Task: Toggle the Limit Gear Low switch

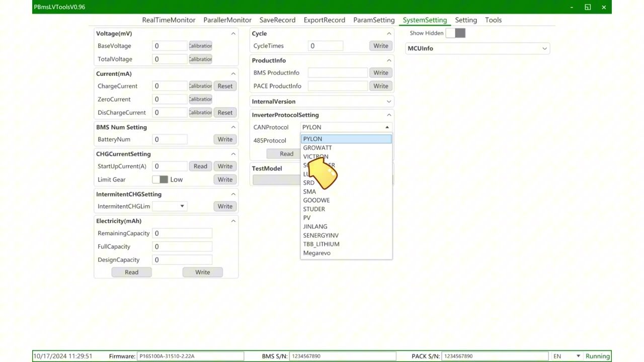Action: tap(160, 179)
